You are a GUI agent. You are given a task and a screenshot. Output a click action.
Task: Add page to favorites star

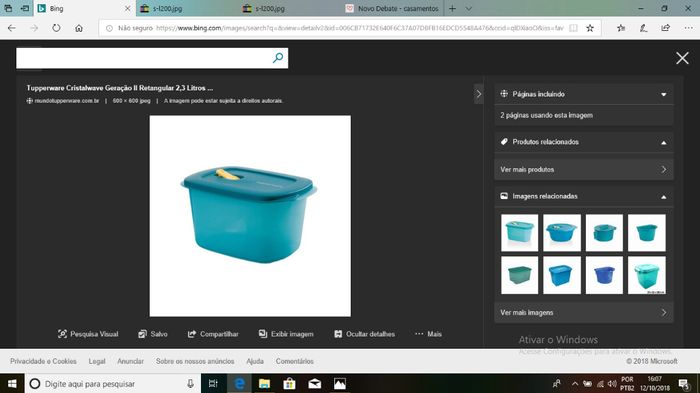point(590,28)
